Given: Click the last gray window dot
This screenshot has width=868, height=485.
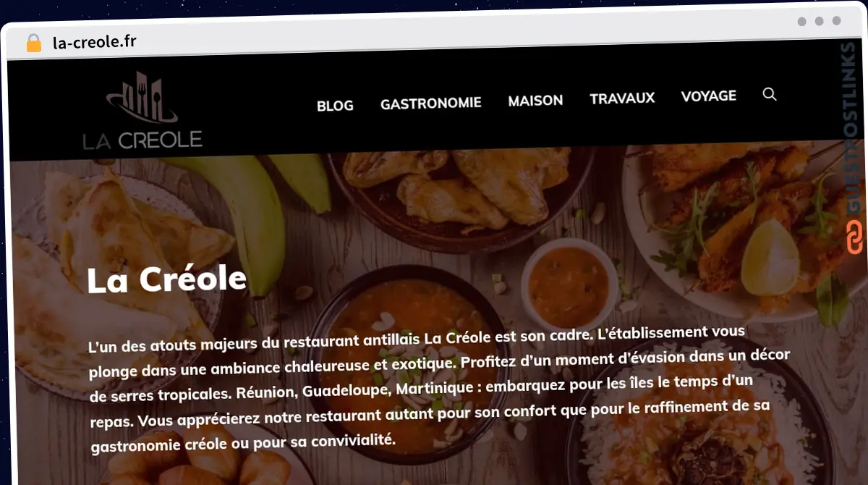Looking at the screenshot, I should tap(836, 22).
